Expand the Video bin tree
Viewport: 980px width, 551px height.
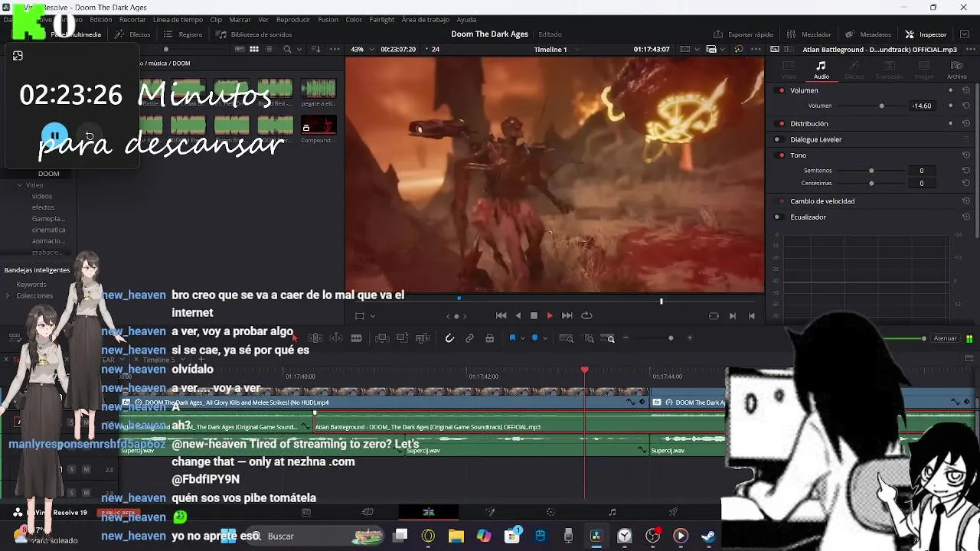tap(20, 185)
